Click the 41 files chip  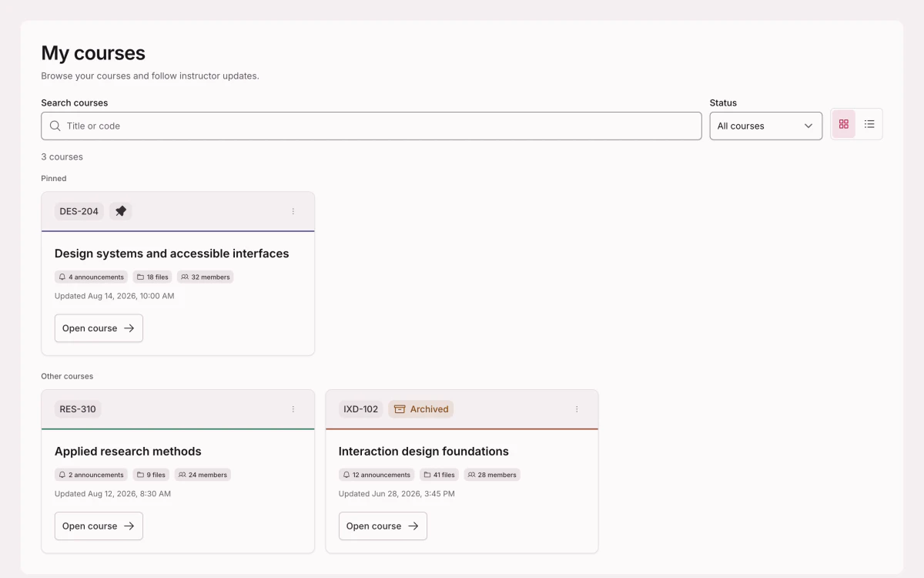point(439,475)
